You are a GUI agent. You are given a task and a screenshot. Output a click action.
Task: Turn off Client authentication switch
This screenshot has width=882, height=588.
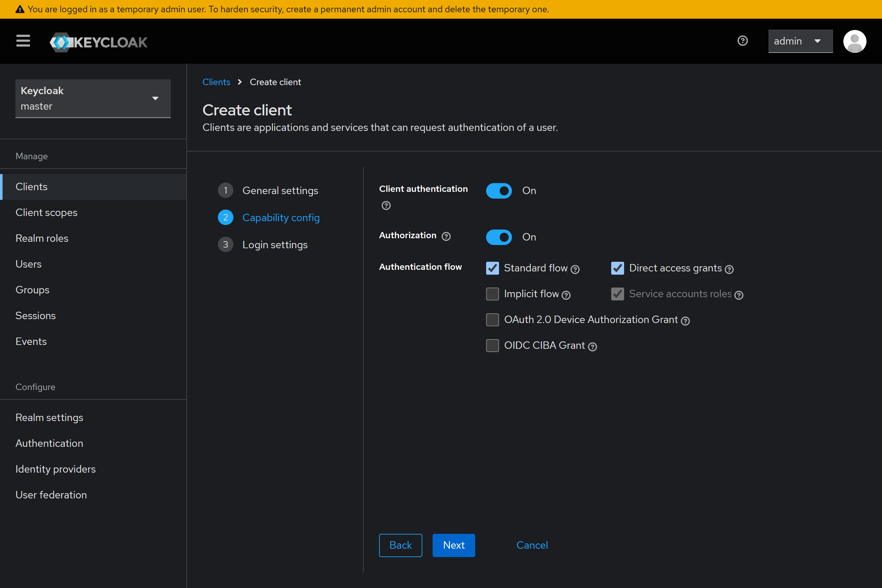tap(499, 191)
